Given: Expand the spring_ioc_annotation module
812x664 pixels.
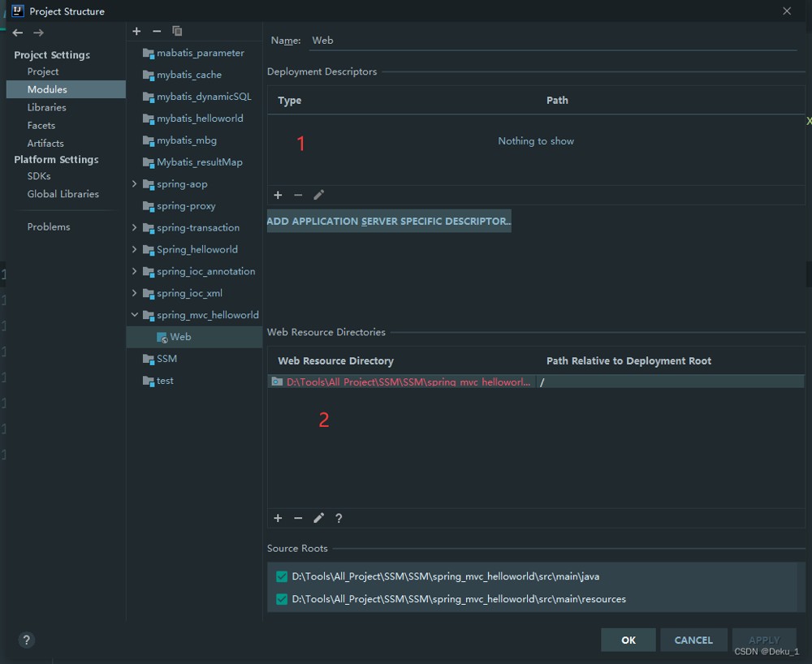Looking at the screenshot, I should (x=135, y=271).
